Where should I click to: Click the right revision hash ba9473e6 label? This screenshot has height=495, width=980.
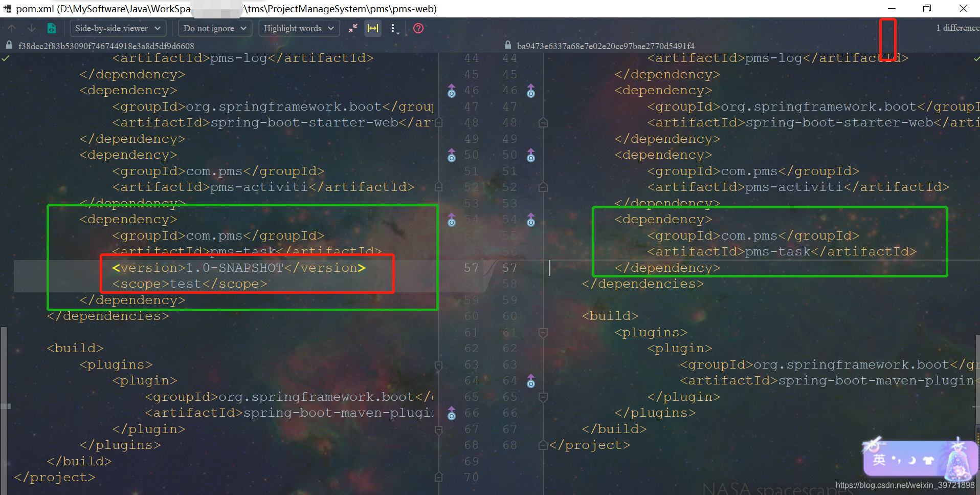(x=606, y=46)
